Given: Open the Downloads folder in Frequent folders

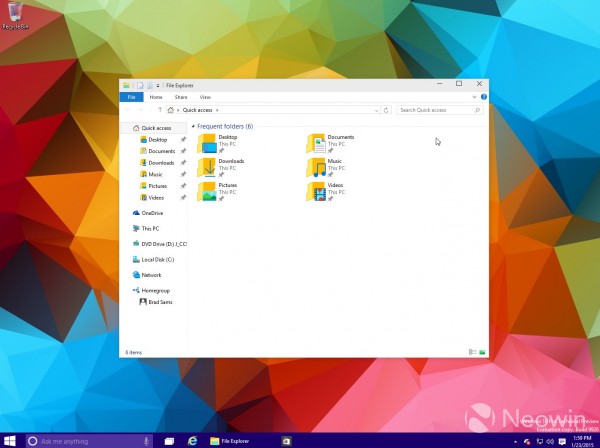Looking at the screenshot, I should click(207, 165).
